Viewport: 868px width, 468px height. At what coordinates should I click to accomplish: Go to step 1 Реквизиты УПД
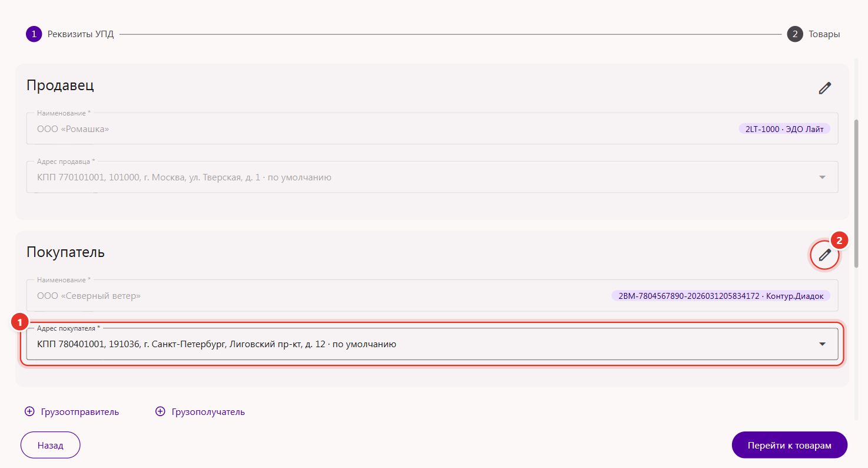tap(70, 34)
